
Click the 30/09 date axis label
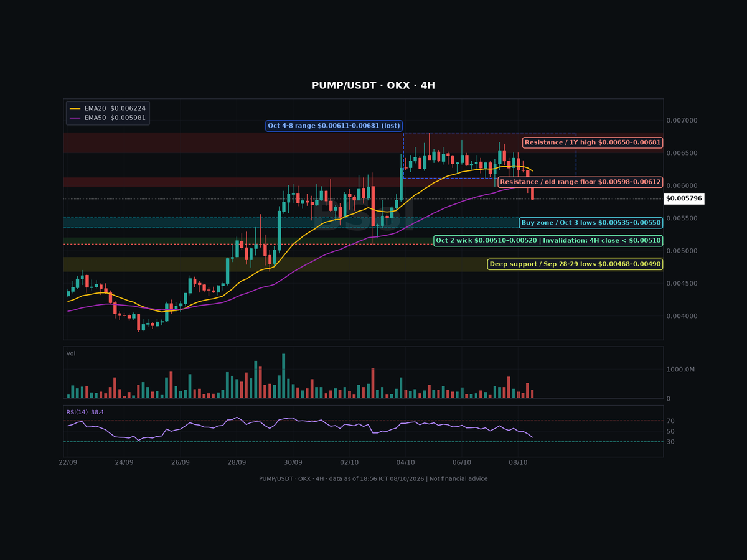pos(293,463)
